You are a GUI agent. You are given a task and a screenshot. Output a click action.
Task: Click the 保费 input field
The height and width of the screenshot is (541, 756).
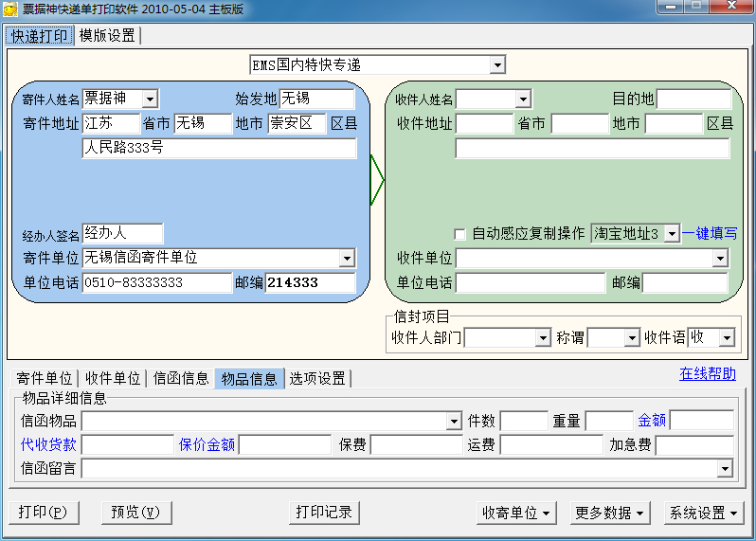click(x=417, y=444)
